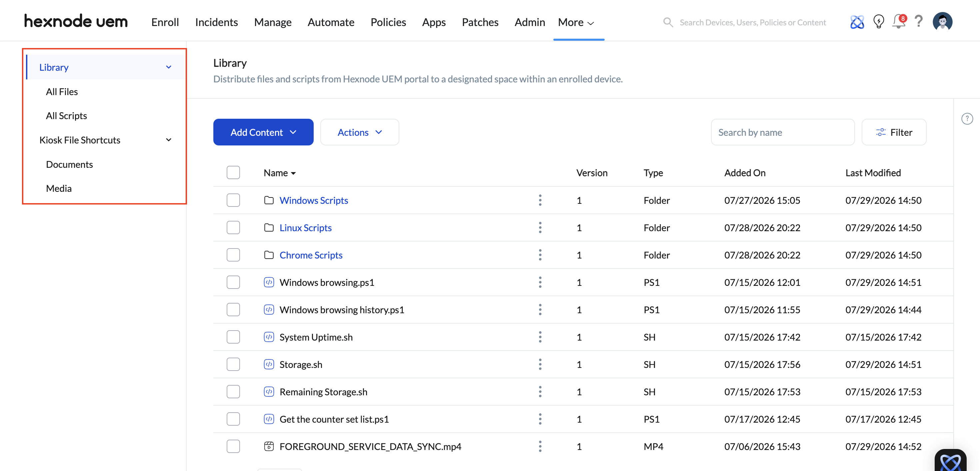
Task: Click the folder icon of Windows Scripts
Action: click(269, 200)
